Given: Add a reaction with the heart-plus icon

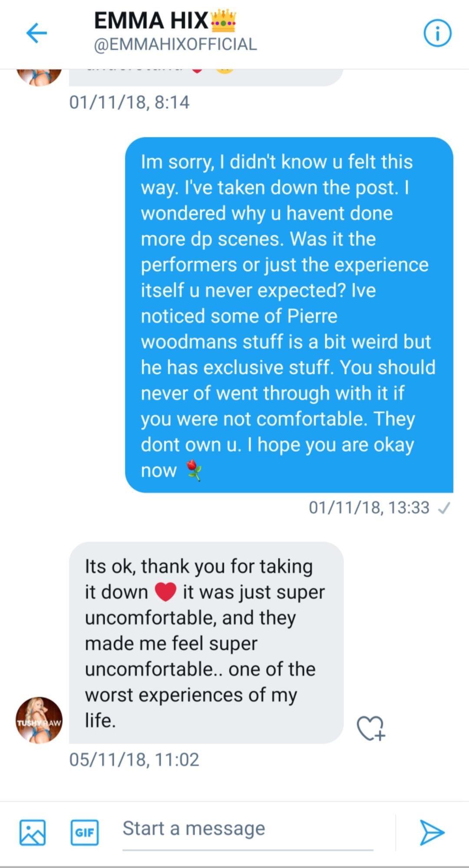Looking at the screenshot, I should (371, 728).
